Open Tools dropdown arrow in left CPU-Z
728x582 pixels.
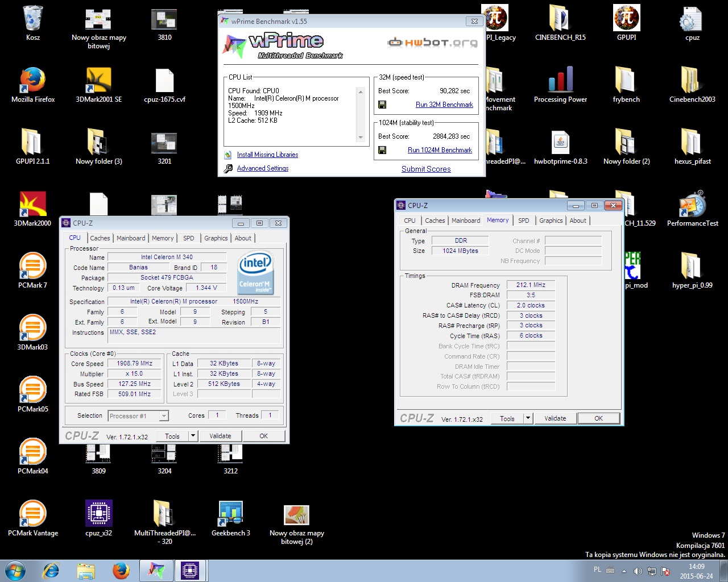pos(193,436)
